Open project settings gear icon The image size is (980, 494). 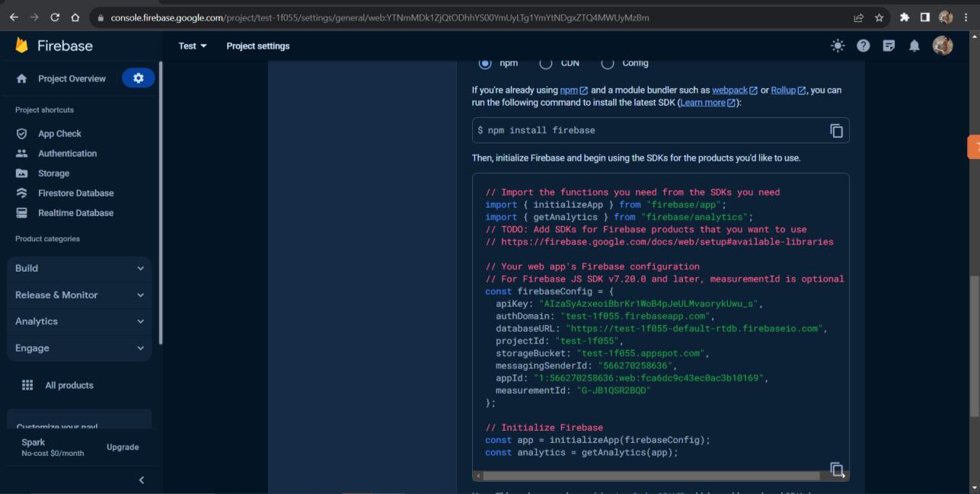pyautogui.click(x=138, y=78)
